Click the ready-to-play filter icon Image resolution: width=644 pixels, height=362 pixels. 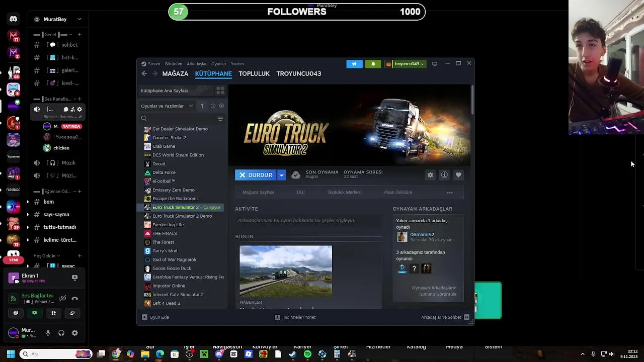pos(221,106)
